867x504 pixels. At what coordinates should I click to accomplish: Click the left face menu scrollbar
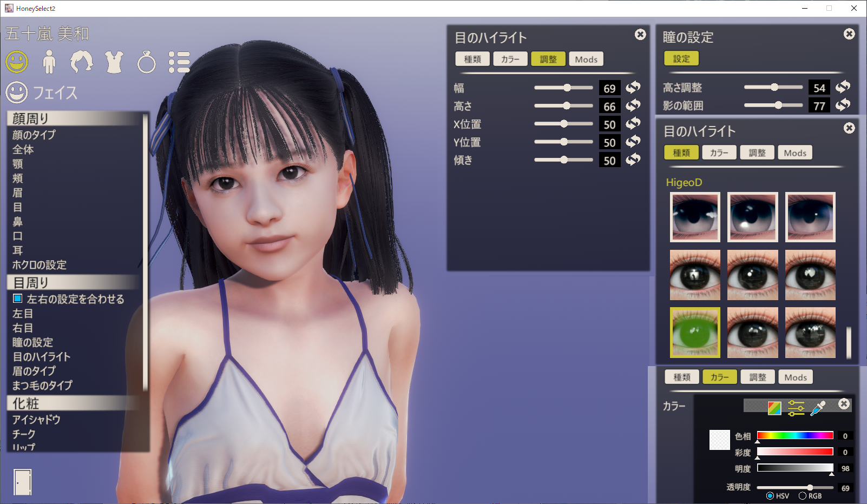pos(145,252)
